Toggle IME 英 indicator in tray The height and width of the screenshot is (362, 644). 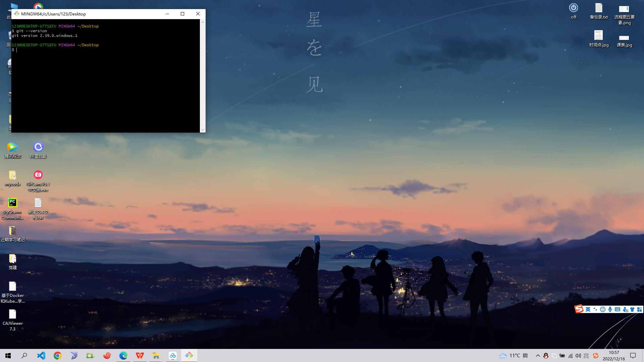coord(586,356)
